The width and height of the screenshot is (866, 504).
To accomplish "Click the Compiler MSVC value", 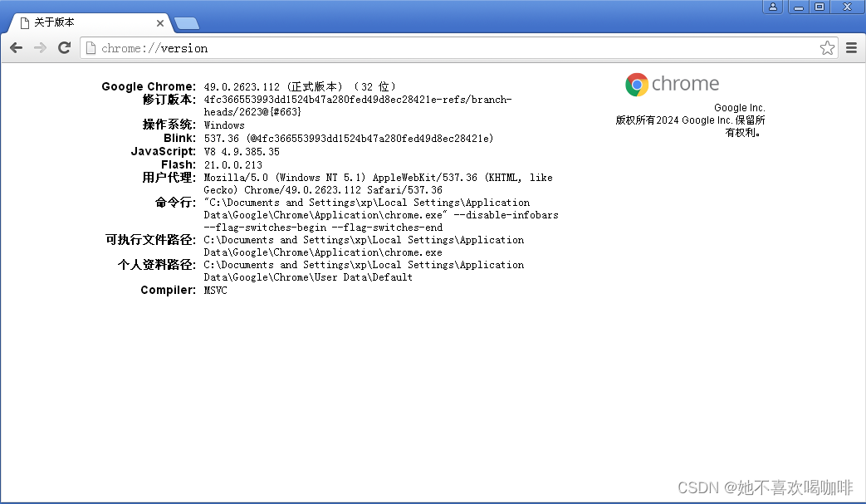I will [x=215, y=291].
